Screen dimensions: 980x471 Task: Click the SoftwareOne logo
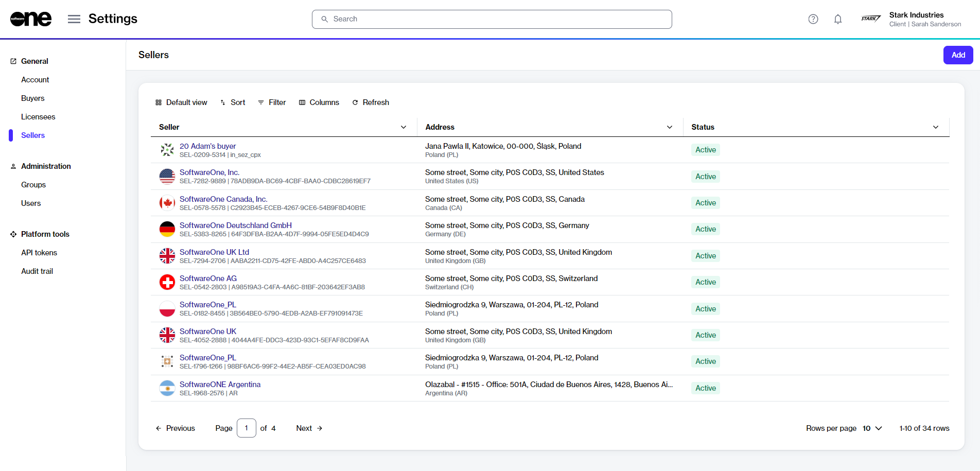pos(31,19)
